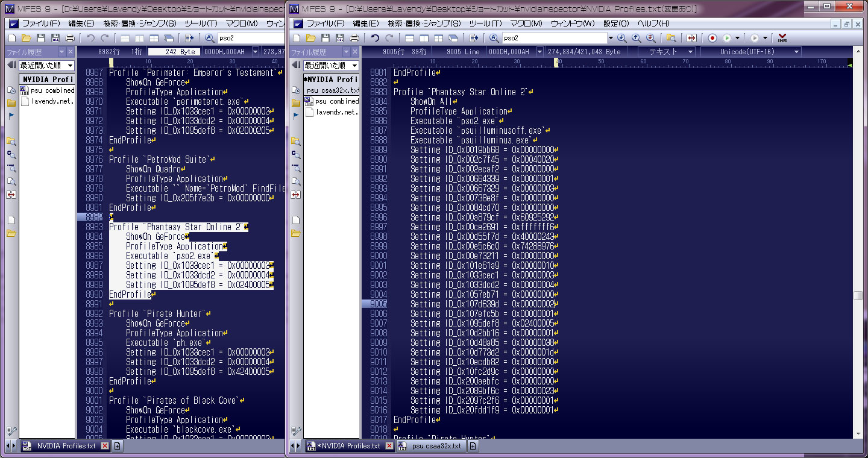
Task: Click folder search icon in right window sidebar
Action: [295, 142]
